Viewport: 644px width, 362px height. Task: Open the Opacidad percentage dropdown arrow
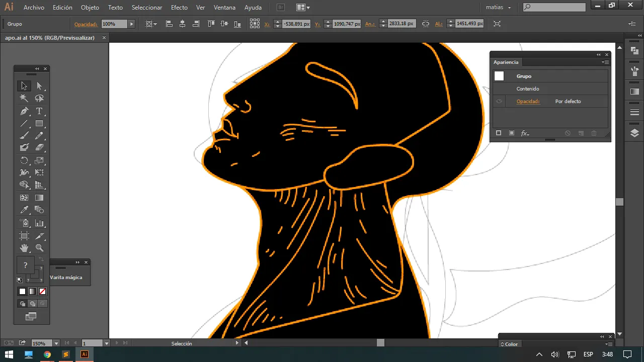click(x=132, y=24)
